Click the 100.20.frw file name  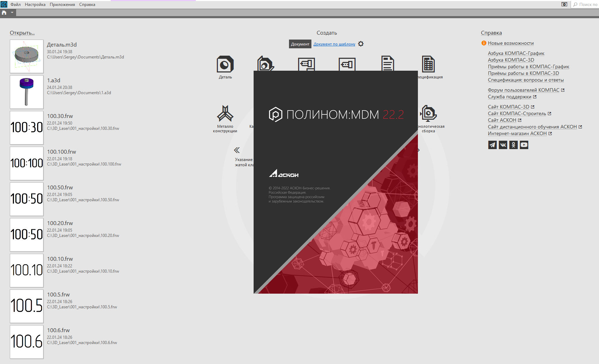pyautogui.click(x=60, y=223)
